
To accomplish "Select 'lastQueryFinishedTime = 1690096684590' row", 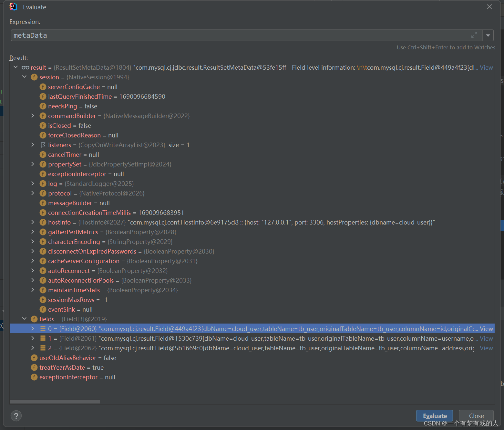I will [x=252, y=96].
